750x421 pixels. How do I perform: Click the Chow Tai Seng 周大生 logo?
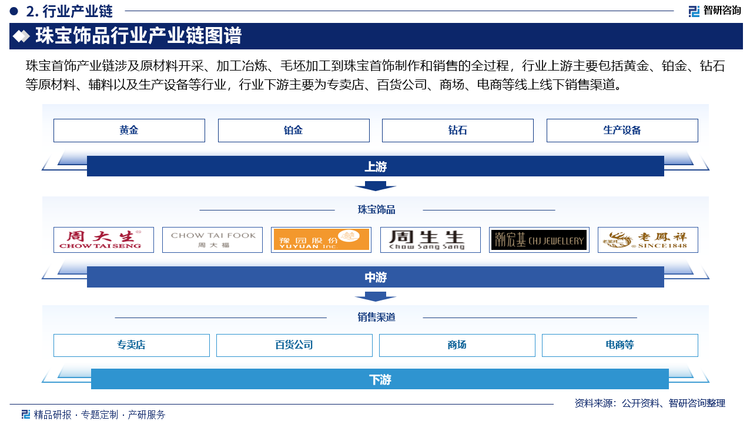[x=103, y=240]
